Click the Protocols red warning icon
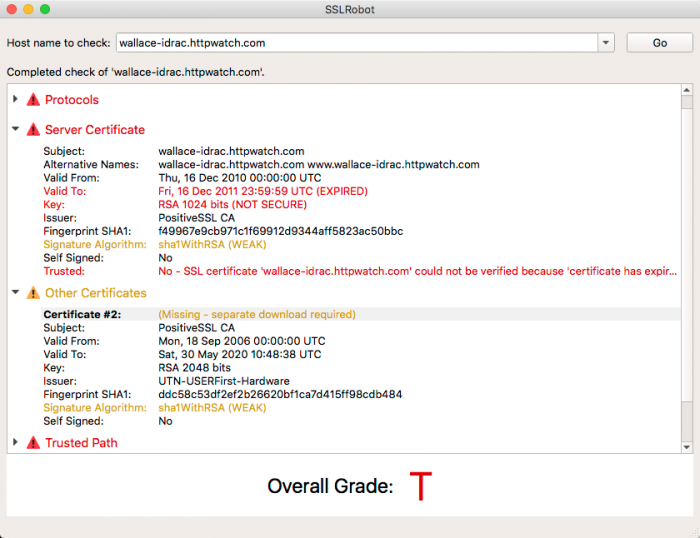 coord(33,100)
